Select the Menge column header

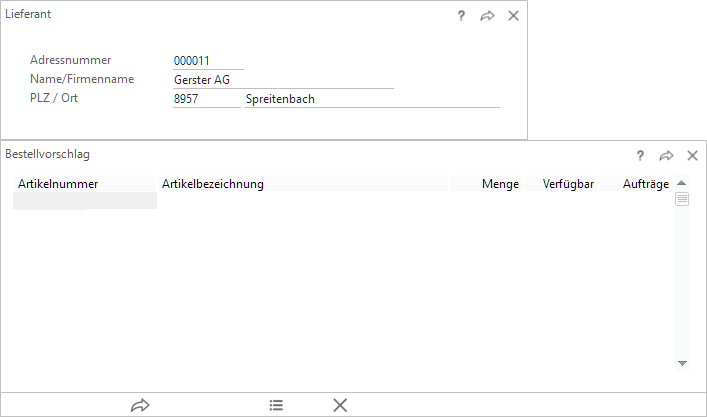coord(500,184)
